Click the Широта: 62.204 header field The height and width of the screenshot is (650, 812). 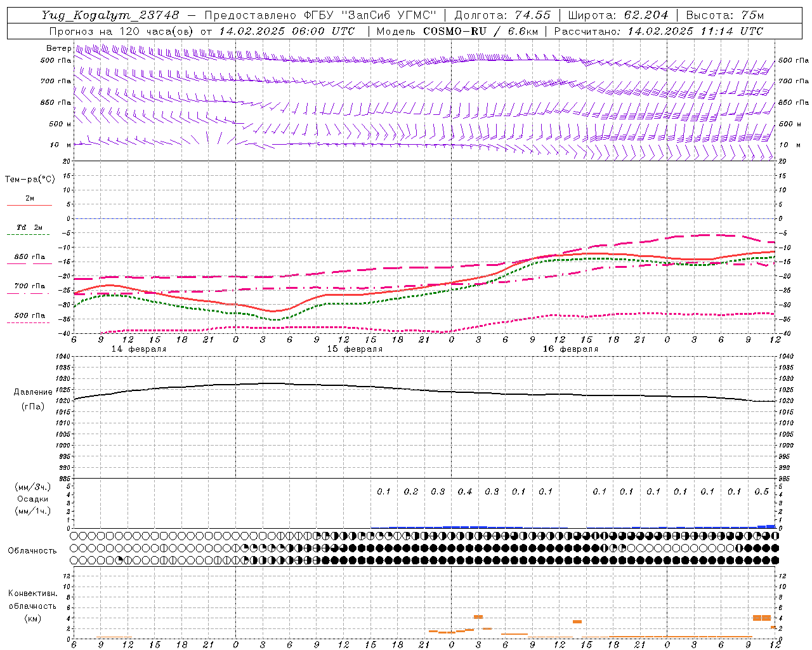coord(618,15)
